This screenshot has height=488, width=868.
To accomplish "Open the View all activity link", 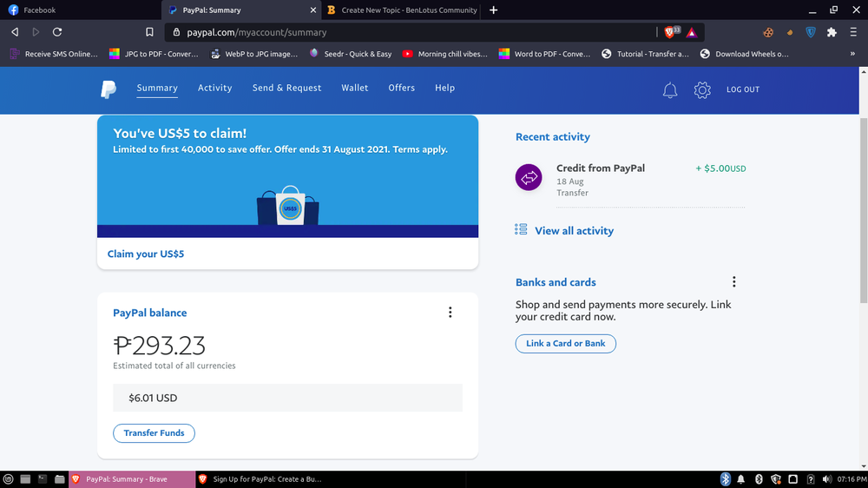I will tap(574, 231).
